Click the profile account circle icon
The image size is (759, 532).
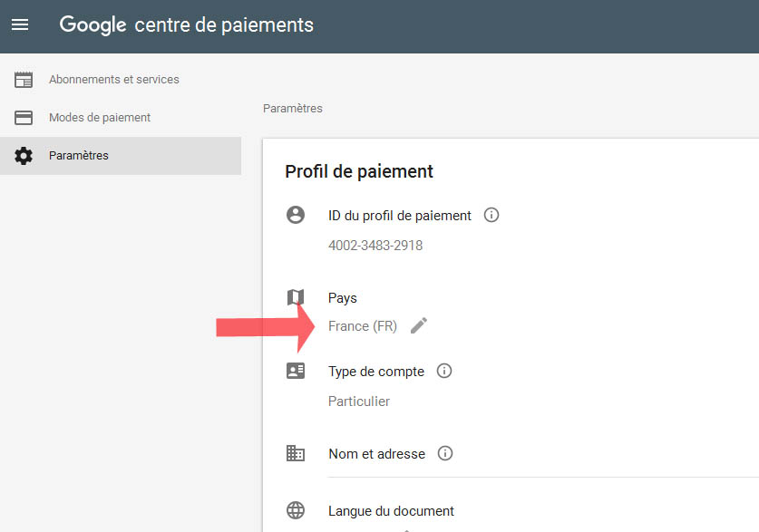296,216
